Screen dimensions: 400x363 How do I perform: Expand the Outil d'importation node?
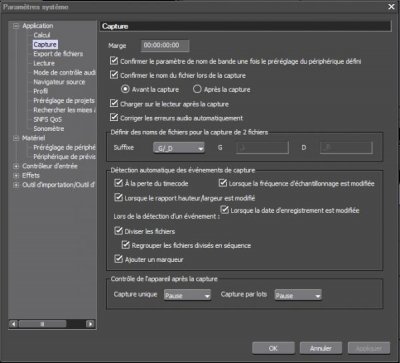coord(16,185)
